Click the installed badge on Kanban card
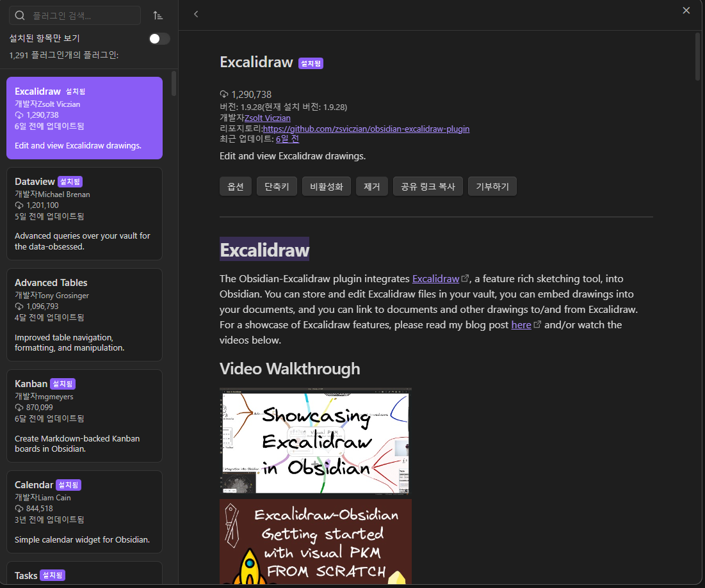Screen dimensions: 705x588 click(x=63, y=384)
